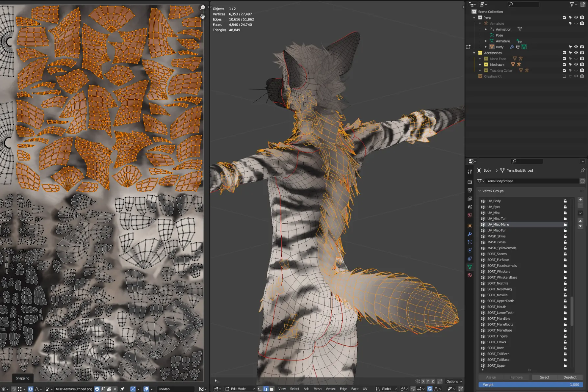The height and width of the screenshot is (392, 588).
Task: Open the View menu in 3D viewport
Action: click(x=282, y=389)
